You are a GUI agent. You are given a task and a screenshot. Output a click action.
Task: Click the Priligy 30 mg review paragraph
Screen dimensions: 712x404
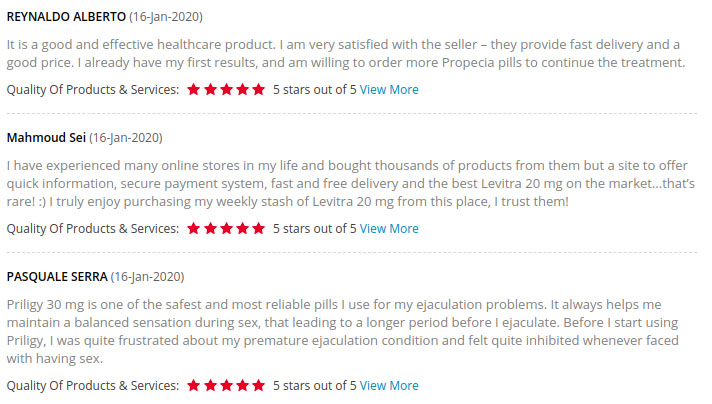click(345, 331)
